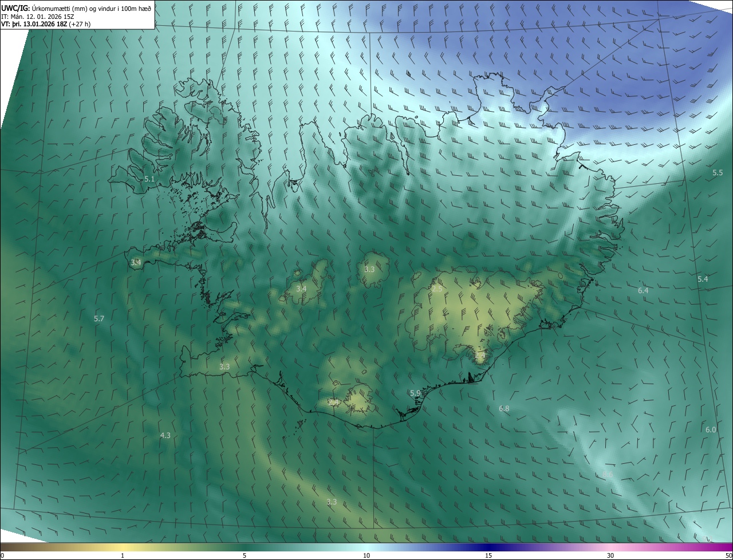Screen dimensions: 733x560
Task: Click the 3.4 value on Snæfellsnes peninsula tip
Action: tap(136, 262)
